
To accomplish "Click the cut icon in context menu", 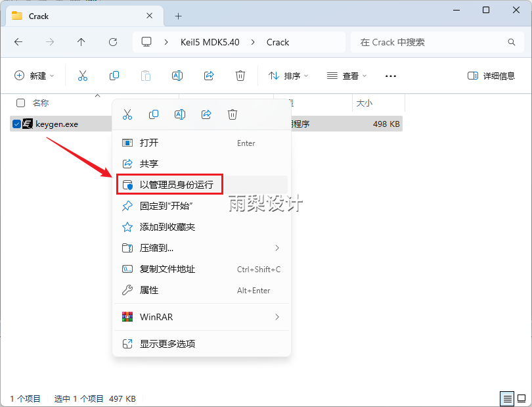I will pos(127,114).
